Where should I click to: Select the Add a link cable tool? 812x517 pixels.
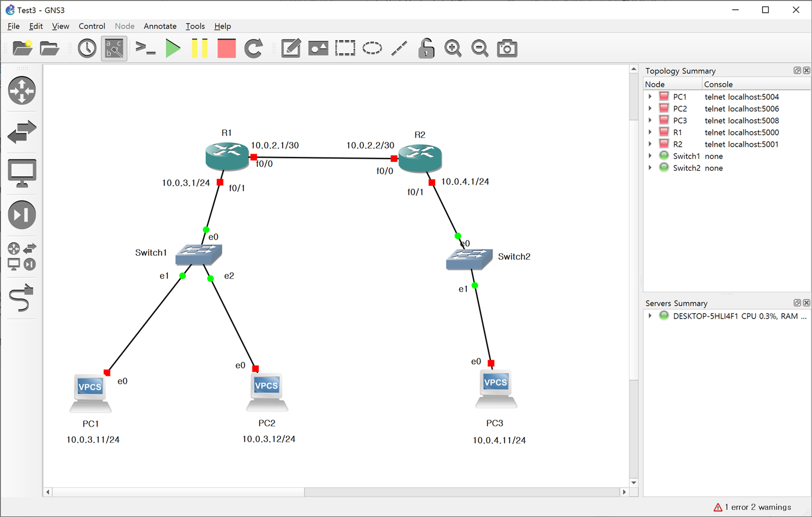tap(22, 298)
